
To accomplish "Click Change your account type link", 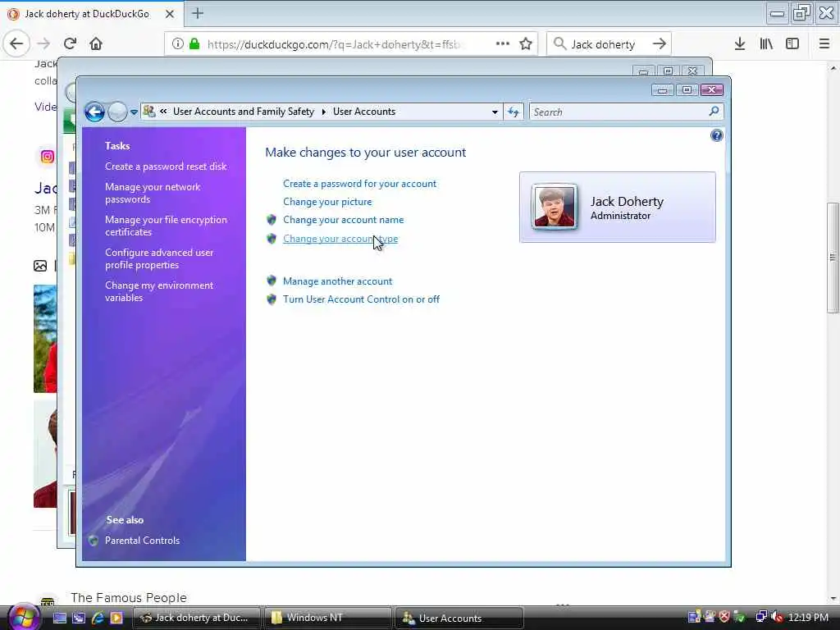I will pyautogui.click(x=340, y=239).
